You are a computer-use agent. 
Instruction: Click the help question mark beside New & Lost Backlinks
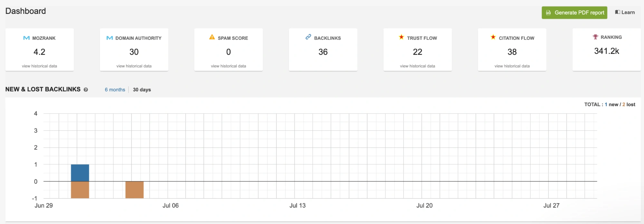point(86,90)
